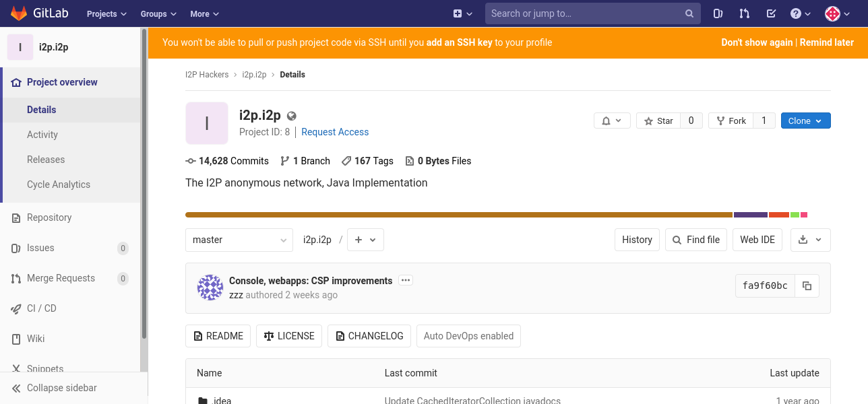Open the Issues icon in top navbar

(718, 13)
